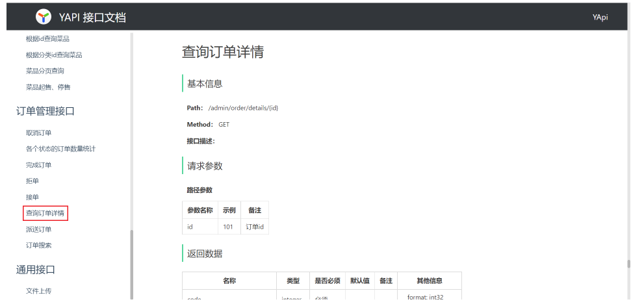The height and width of the screenshot is (306, 644).
Task: Open the 文件上传 entry
Action: click(38, 291)
